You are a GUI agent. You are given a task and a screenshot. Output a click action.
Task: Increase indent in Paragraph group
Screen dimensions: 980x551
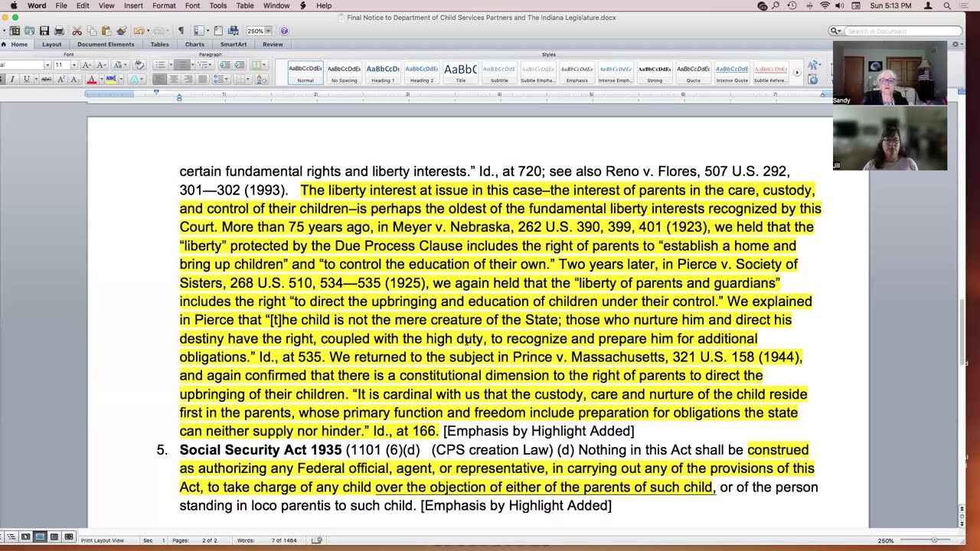coord(240,65)
